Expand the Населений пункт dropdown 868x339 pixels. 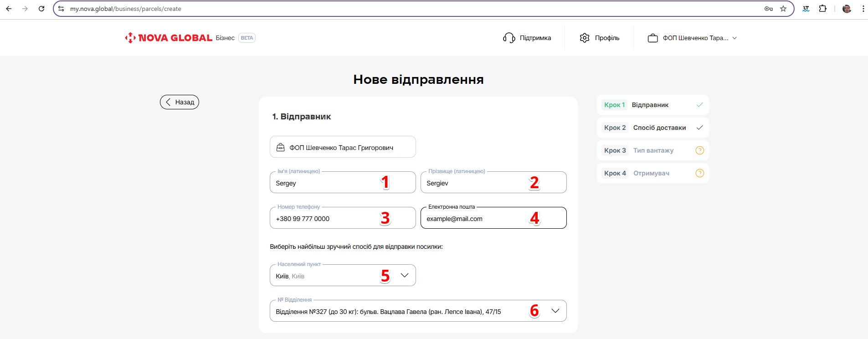pyautogui.click(x=404, y=275)
